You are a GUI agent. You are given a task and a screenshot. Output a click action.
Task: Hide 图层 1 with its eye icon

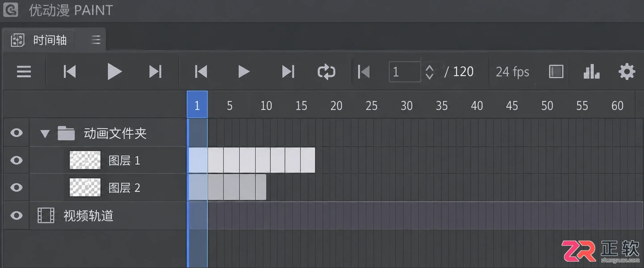pos(17,160)
